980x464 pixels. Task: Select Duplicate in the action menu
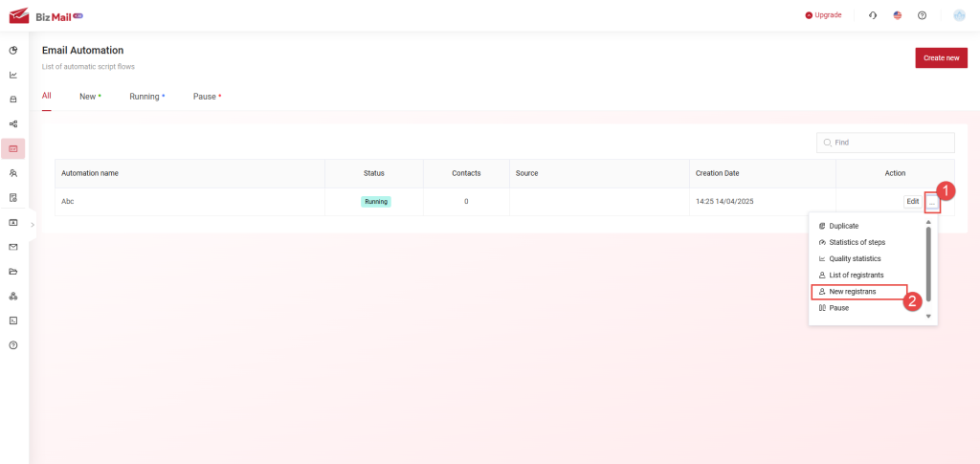click(843, 226)
